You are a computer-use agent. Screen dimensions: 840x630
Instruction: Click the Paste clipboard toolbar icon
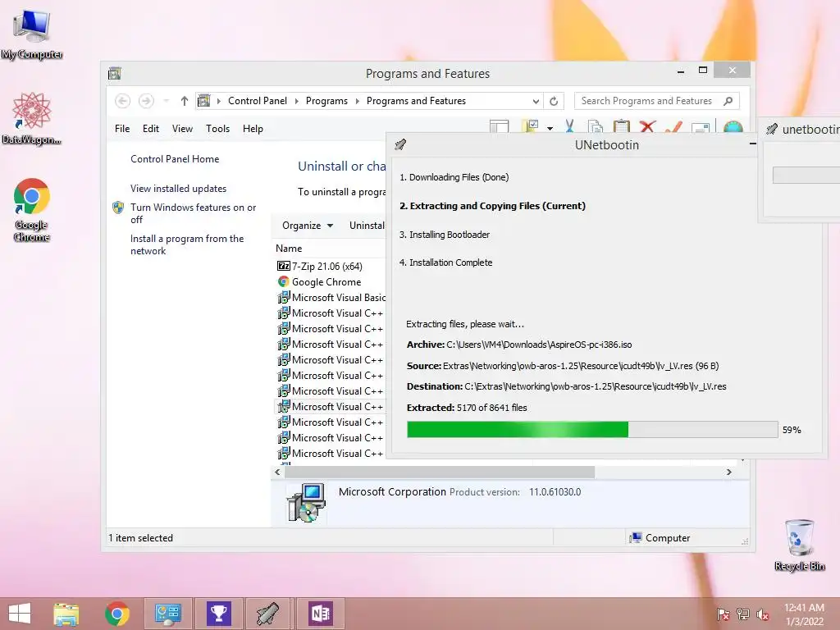coord(622,126)
